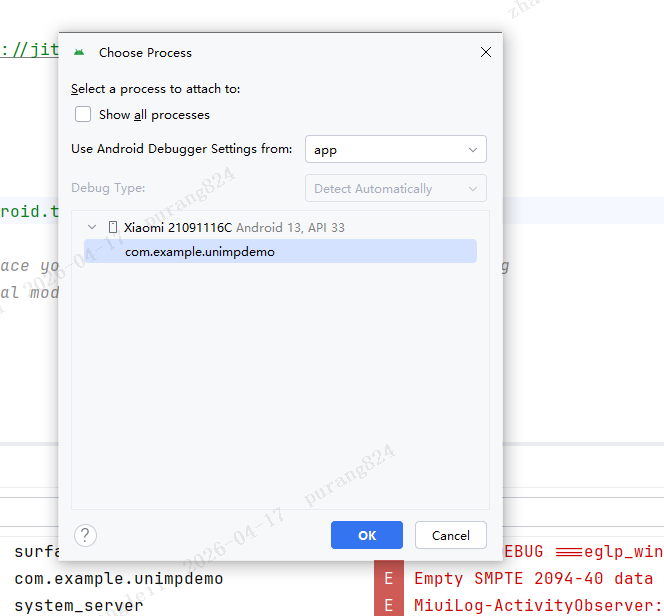Open the Debug Type Detect Automatically dropdown
This screenshot has height=616, width=664.
tap(395, 188)
